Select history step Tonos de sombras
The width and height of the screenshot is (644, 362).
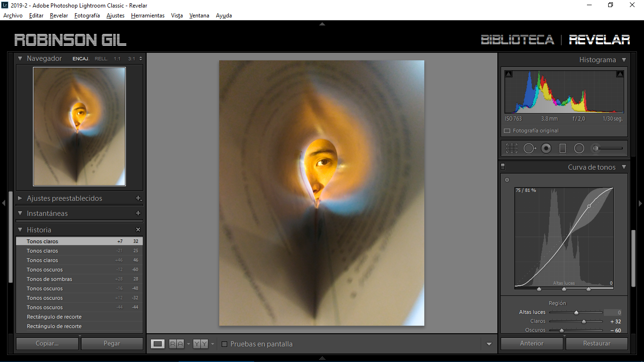[x=79, y=279]
